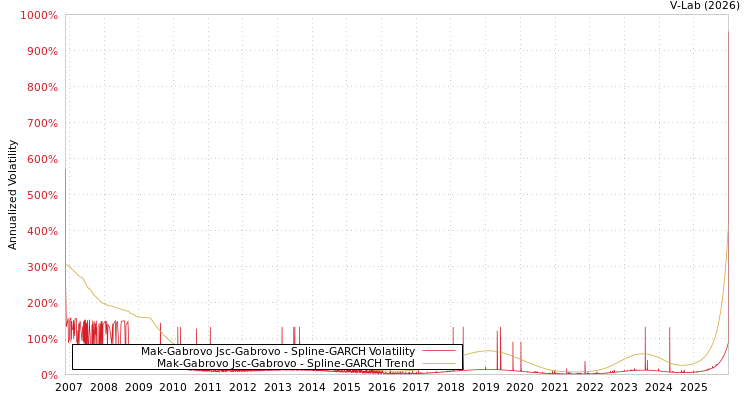Click the 2010 x-axis label
This screenshot has width=750, height=400.
point(173,387)
